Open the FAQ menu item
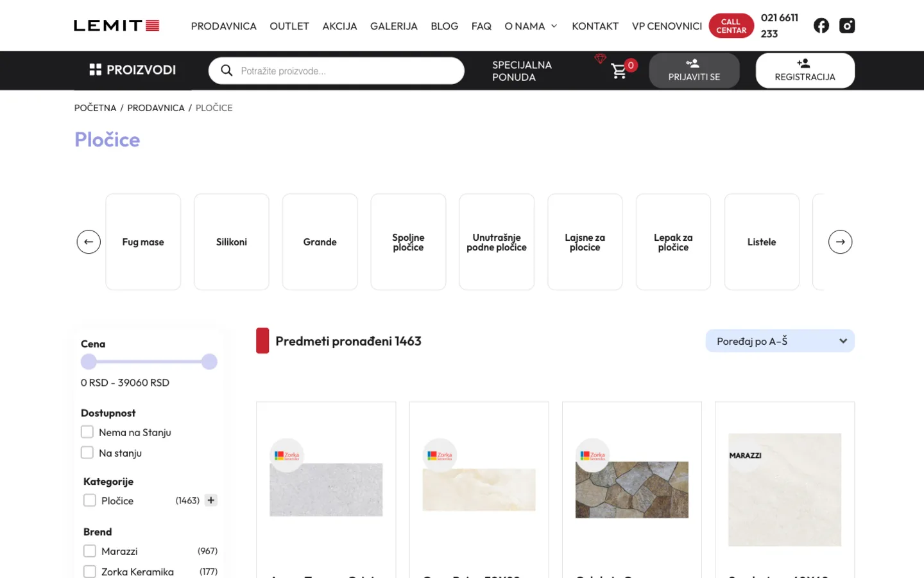The image size is (924, 578). tap(481, 26)
